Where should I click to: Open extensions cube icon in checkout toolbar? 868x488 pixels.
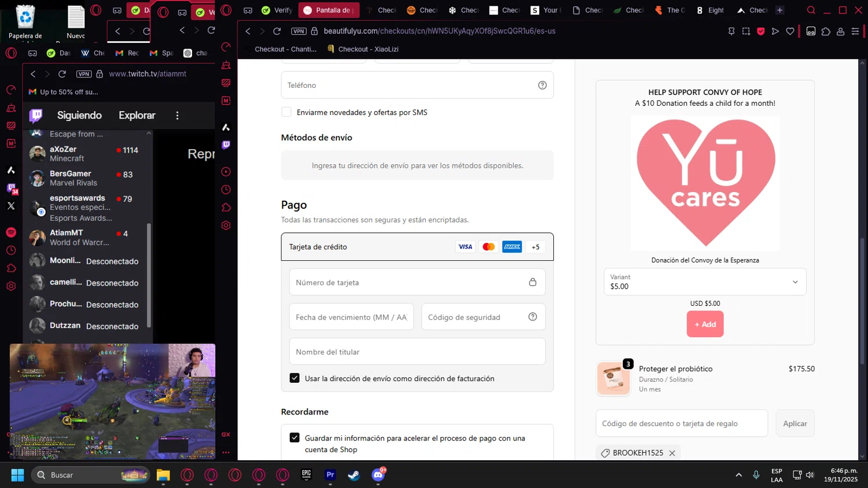pyautogui.click(x=826, y=31)
